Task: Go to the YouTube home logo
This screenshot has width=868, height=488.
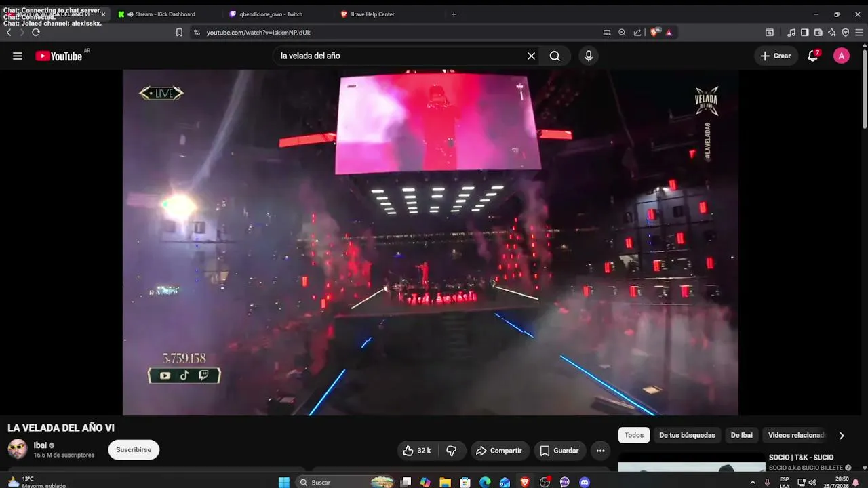Action: [59, 56]
